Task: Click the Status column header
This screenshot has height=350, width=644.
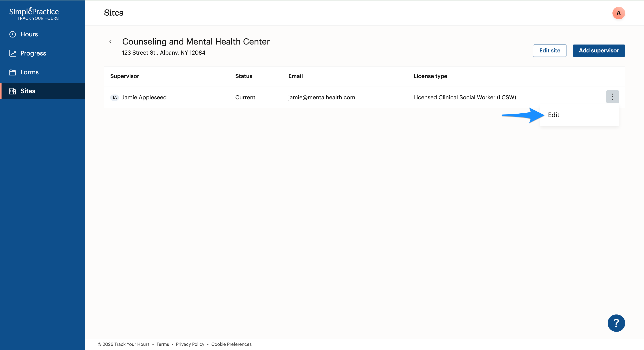Action: point(244,76)
